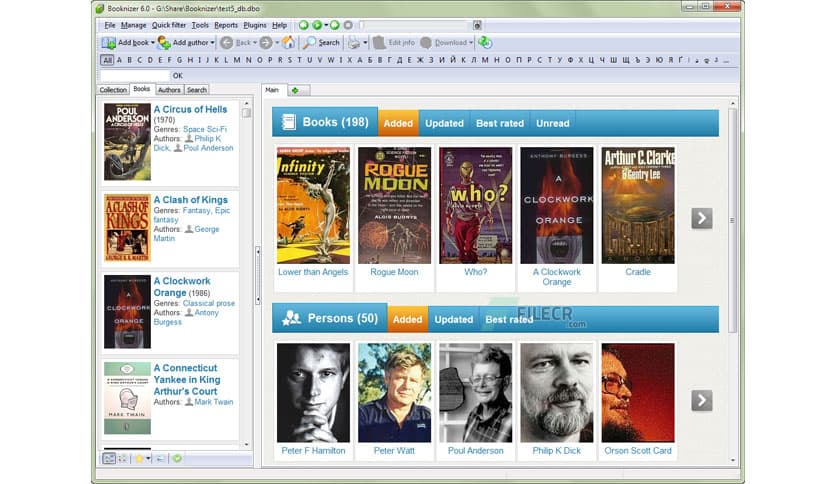Click the green checkmark icon in bottom bar
836x484 pixels.
coord(177,458)
